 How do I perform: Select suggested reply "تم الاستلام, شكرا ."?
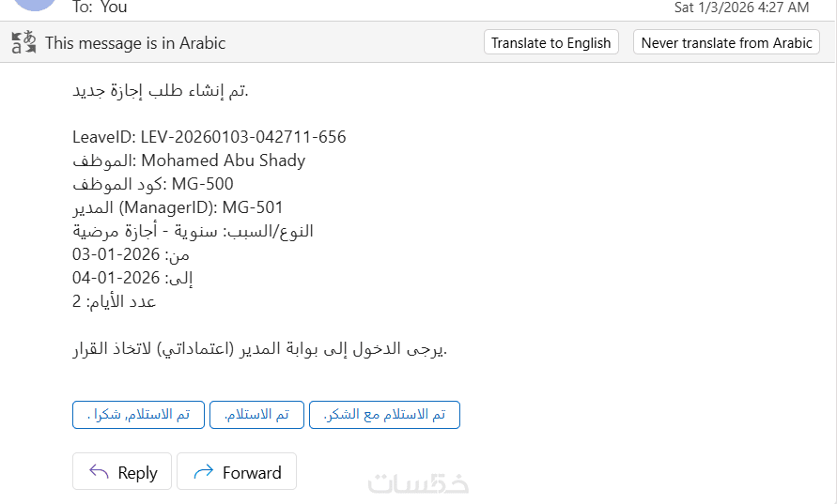[138, 415]
